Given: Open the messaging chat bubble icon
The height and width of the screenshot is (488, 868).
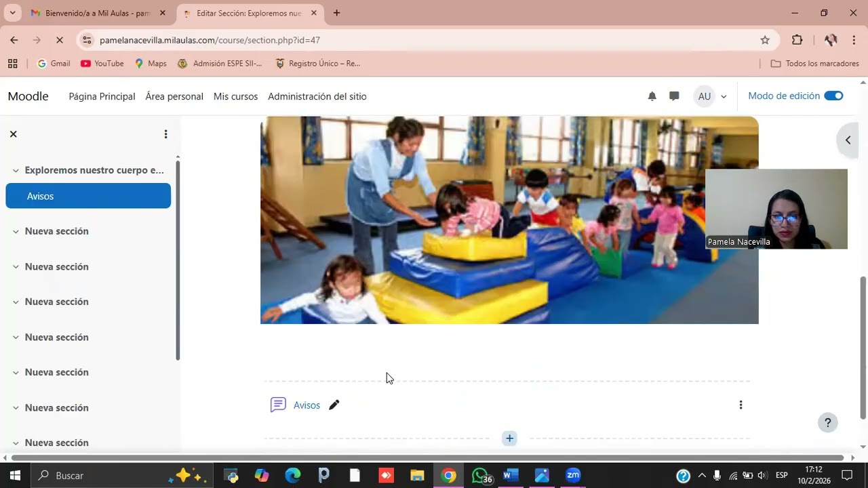Looking at the screenshot, I should click(x=674, y=96).
